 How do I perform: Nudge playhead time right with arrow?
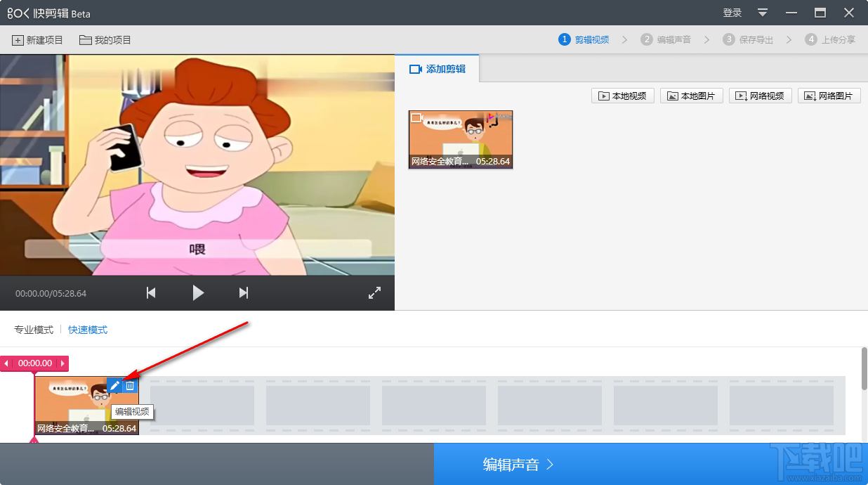coord(63,363)
